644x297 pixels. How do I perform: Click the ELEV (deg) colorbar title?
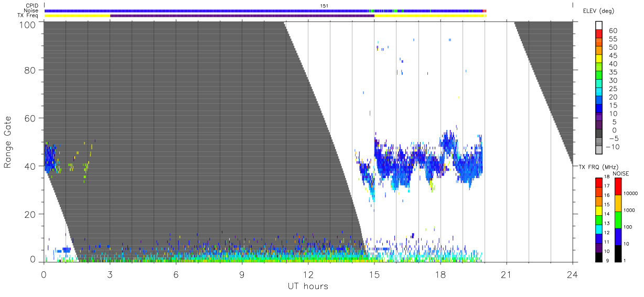point(598,10)
